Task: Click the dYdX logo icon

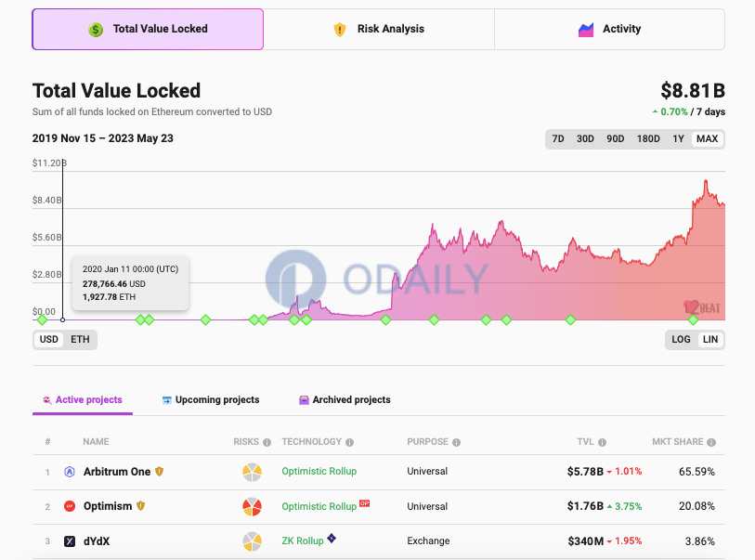Action: pyautogui.click(x=70, y=541)
